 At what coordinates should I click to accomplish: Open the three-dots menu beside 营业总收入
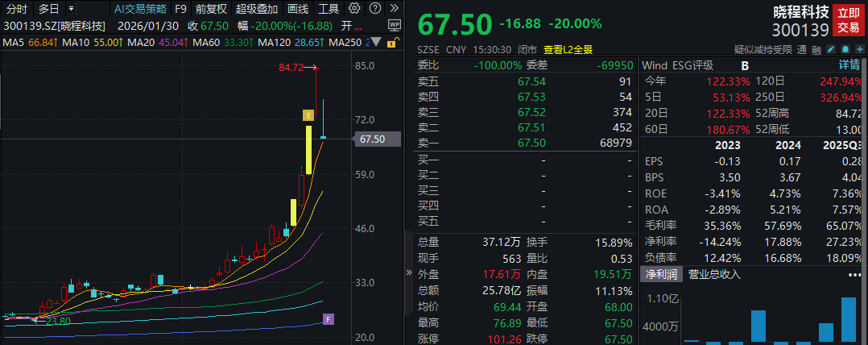point(854,275)
